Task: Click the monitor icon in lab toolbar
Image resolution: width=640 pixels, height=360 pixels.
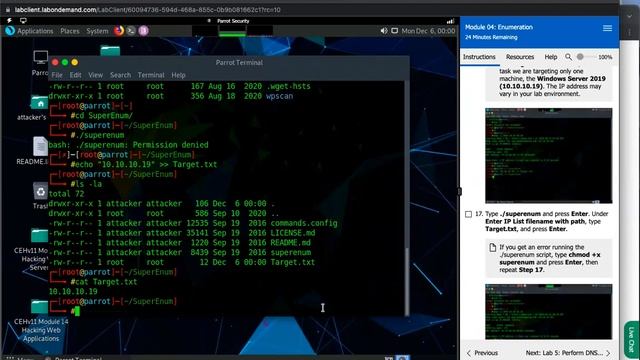Action: pyautogui.click(x=23, y=20)
